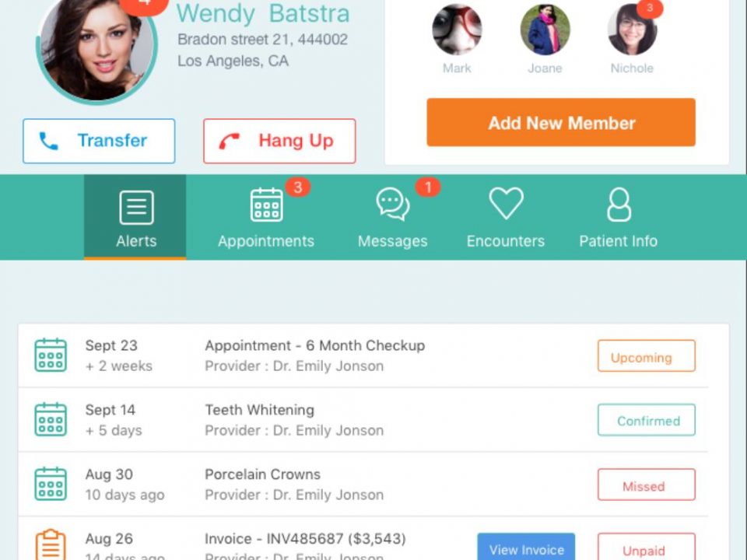Click calendar icon for Porcelain Crowns

pos(51,484)
